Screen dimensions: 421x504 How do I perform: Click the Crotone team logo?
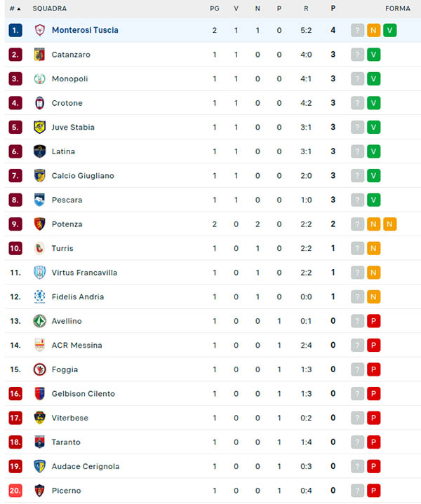click(x=40, y=103)
